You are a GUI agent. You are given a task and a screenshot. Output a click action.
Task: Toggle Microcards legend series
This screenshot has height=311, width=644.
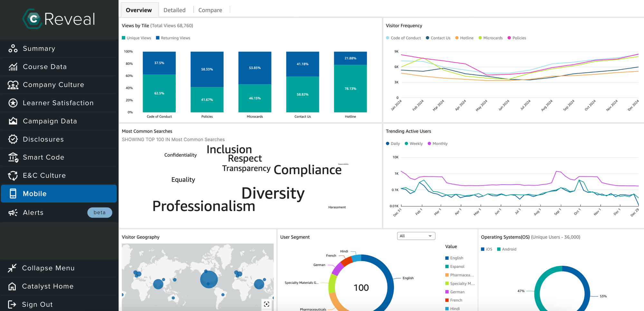491,38
